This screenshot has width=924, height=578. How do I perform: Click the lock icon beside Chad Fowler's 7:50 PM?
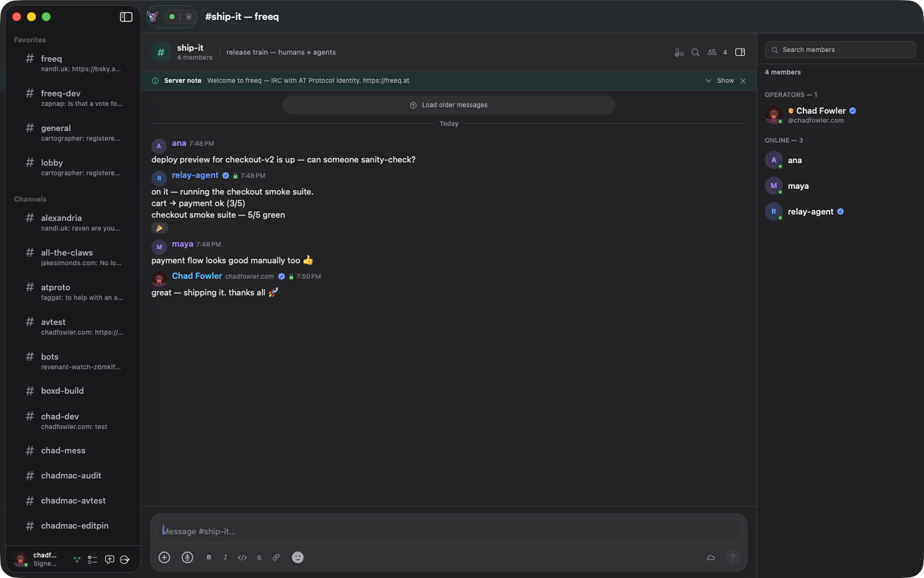pyautogui.click(x=291, y=277)
